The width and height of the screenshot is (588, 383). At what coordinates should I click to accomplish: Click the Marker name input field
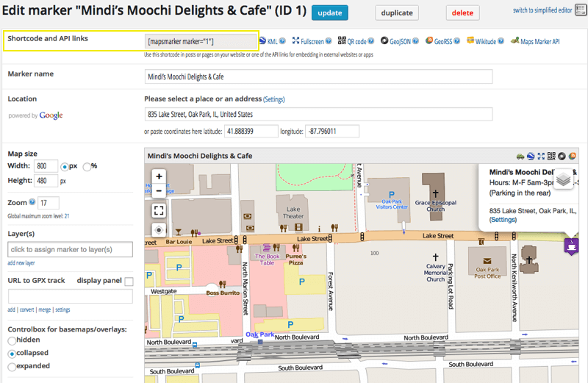(x=318, y=76)
